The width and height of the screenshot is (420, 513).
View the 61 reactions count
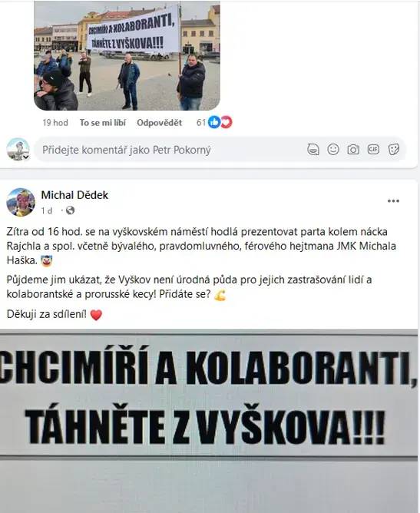201,123
